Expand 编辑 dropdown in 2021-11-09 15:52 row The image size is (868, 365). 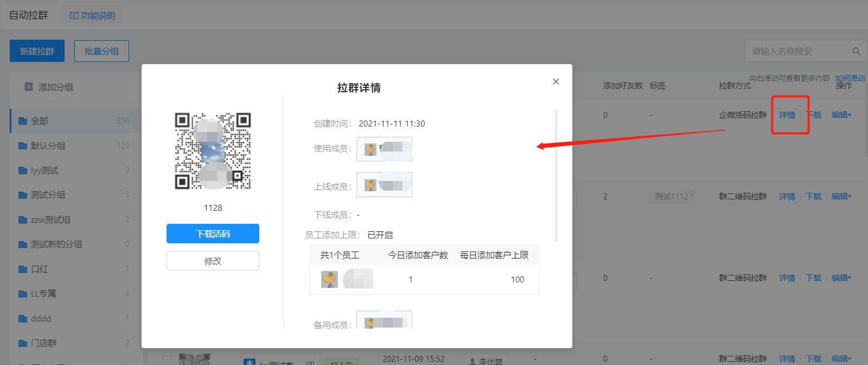[841, 358]
